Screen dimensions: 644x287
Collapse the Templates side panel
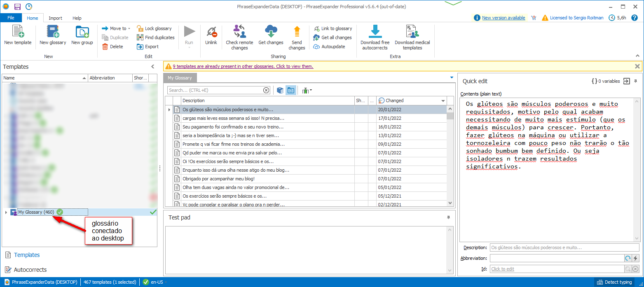tap(152, 67)
